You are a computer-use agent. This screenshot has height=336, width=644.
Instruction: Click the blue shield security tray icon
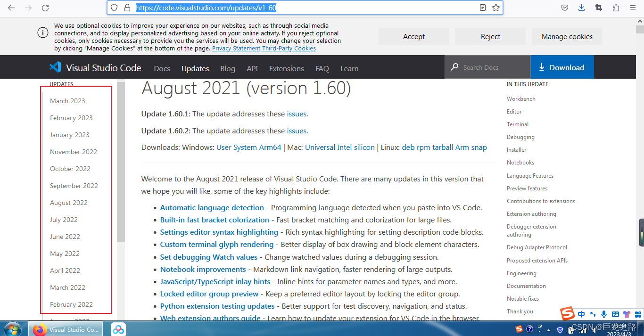pos(560,329)
